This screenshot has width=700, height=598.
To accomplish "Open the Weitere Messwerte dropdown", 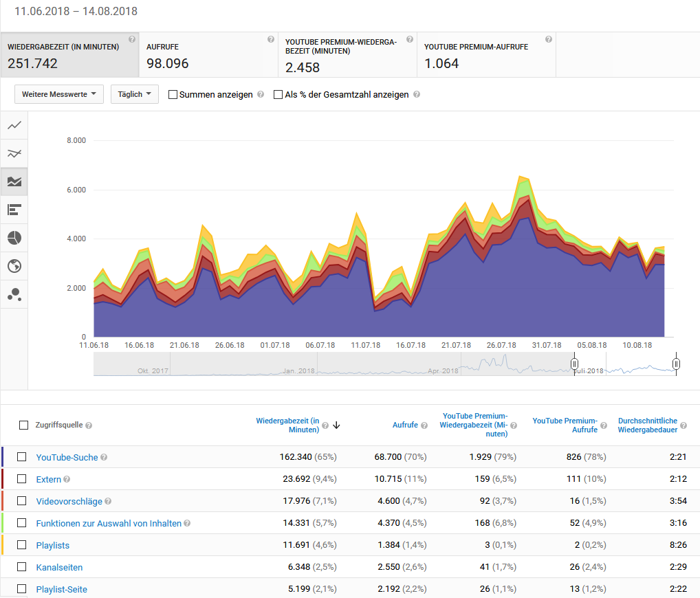I will coord(58,94).
